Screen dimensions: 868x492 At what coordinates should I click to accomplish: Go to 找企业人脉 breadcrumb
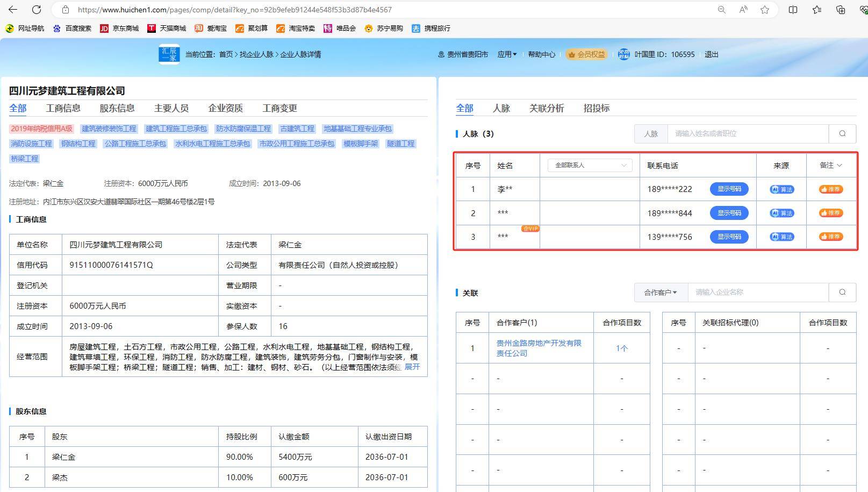click(256, 54)
